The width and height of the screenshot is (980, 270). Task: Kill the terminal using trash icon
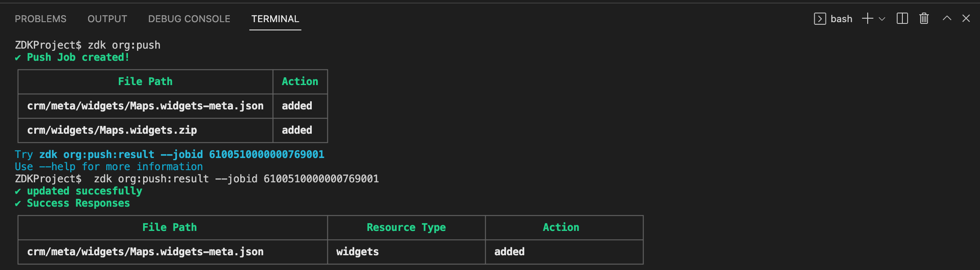(924, 19)
